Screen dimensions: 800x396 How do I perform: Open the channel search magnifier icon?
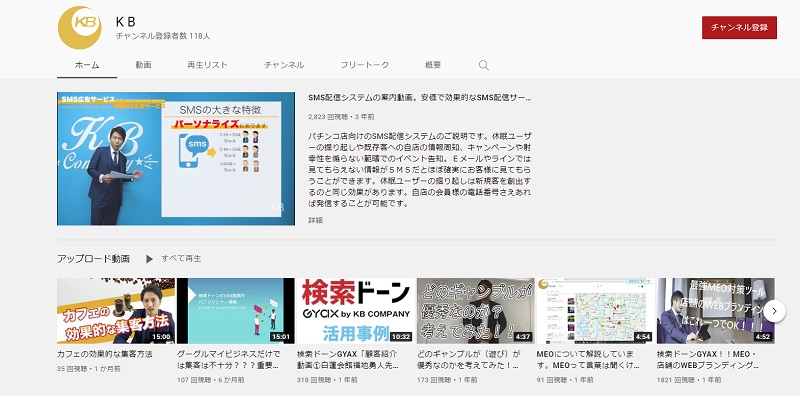(x=484, y=65)
